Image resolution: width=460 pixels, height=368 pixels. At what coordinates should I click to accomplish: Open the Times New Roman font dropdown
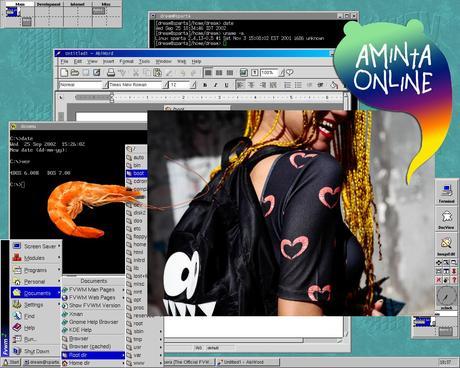165,85
